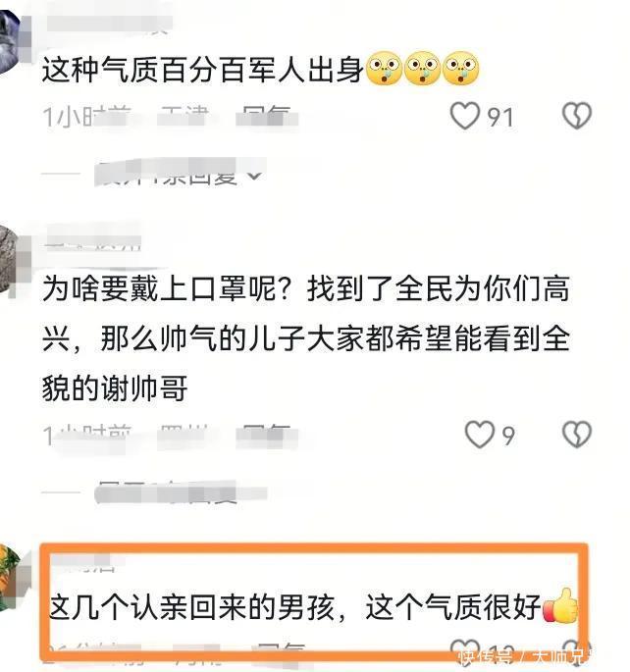
Task: Open the first commenter's username
Action: click(109, 24)
